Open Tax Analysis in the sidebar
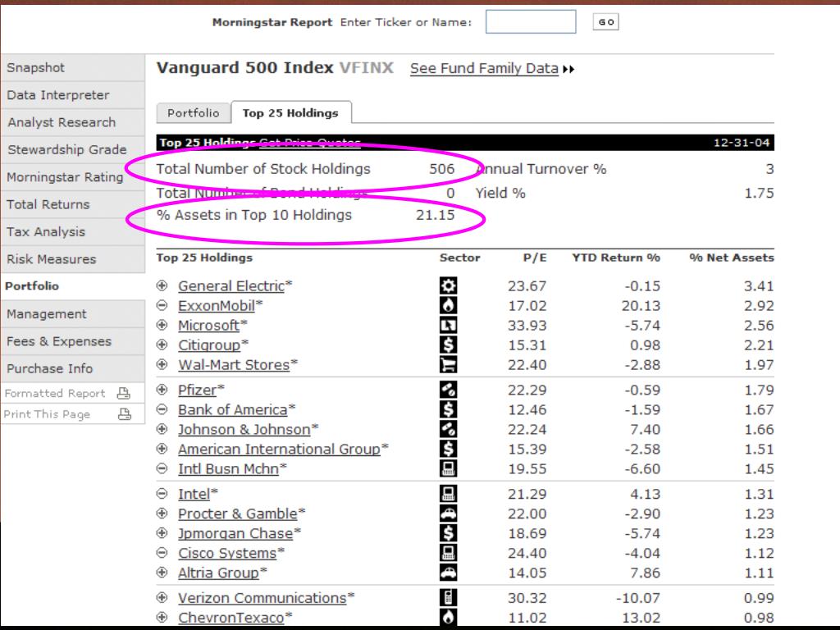Image resolution: width=840 pixels, height=630 pixels. tap(73, 231)
